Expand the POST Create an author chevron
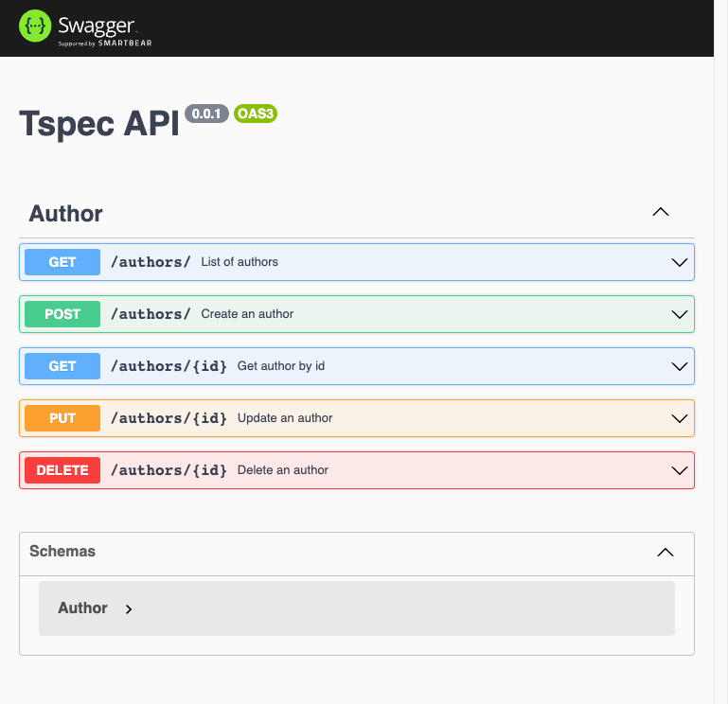The width and height of the screenshot is (728, 704). click(679, 314)
